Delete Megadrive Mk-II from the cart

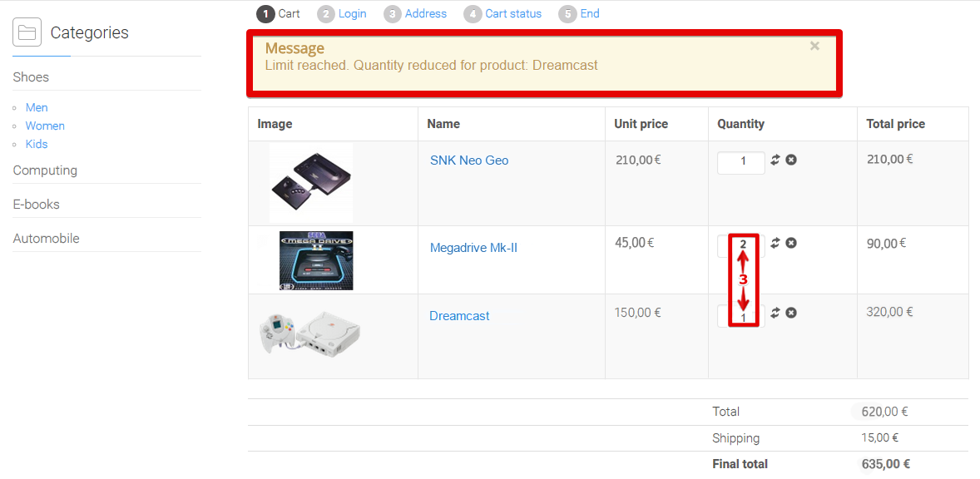pos(791,243)
